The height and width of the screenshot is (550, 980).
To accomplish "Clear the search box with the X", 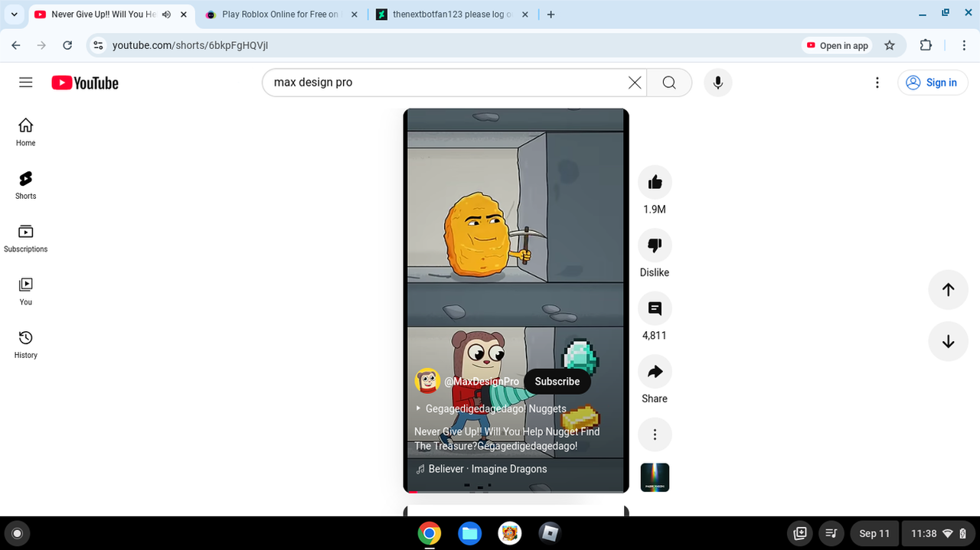I will [x=635, y=83].
